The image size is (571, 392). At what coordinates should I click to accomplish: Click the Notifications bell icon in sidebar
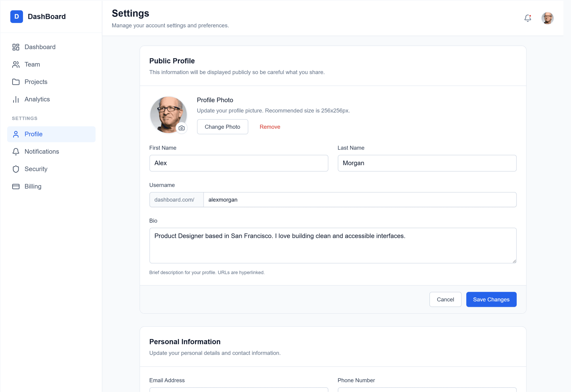pos(16,151)
